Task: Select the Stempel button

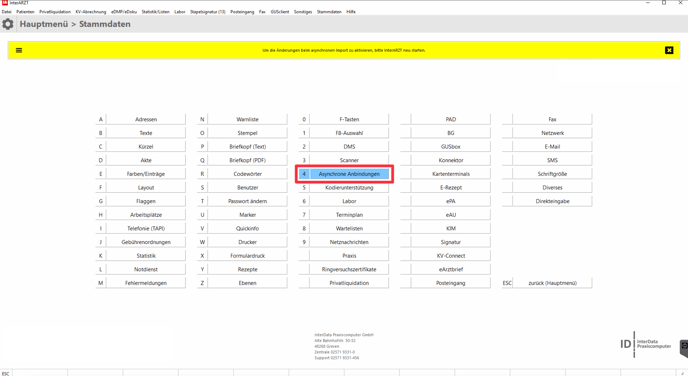Action: point(247,133)
